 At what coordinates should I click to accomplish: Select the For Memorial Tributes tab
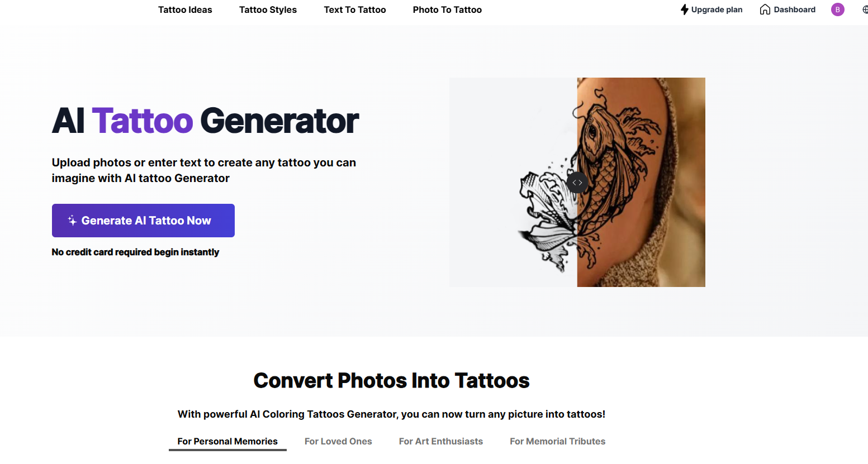pos(557,441)
